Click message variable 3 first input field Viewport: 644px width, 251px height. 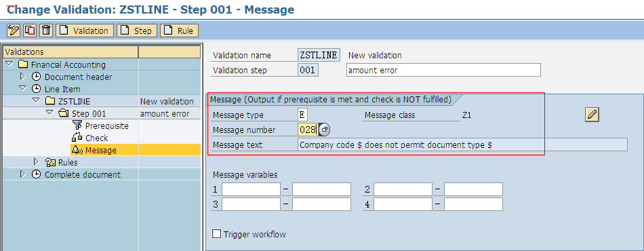pyautogui.click(x=251, y=204)
